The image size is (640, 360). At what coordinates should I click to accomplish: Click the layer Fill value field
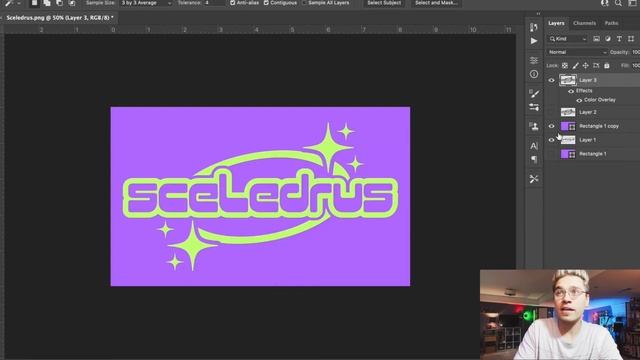tap(635, 65)
